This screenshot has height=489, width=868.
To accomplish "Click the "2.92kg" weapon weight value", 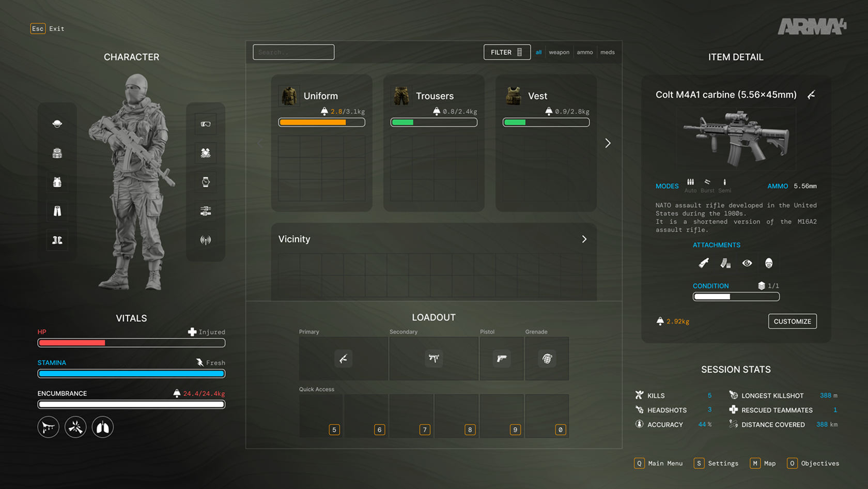I will click(678, 322).
